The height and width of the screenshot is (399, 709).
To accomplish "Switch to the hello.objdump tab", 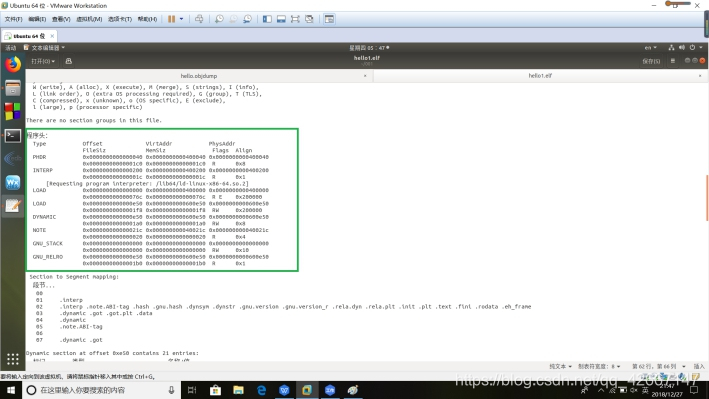I will click(199, 76).
